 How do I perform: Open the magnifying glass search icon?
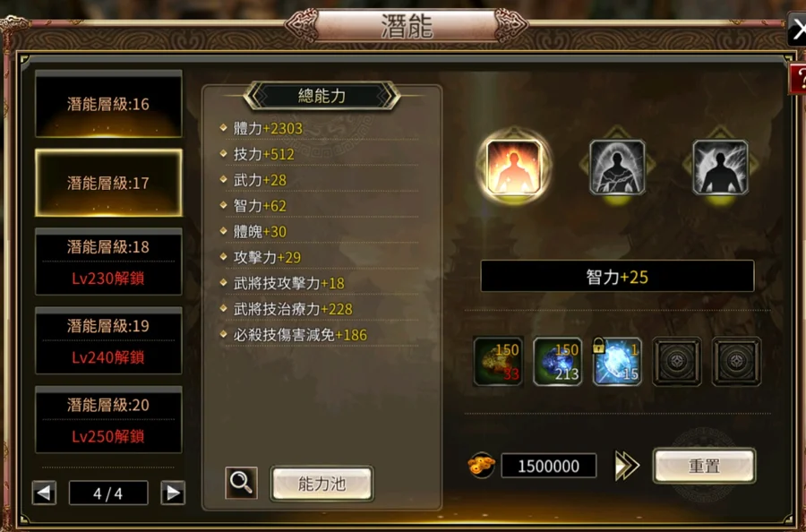[241, 483]
